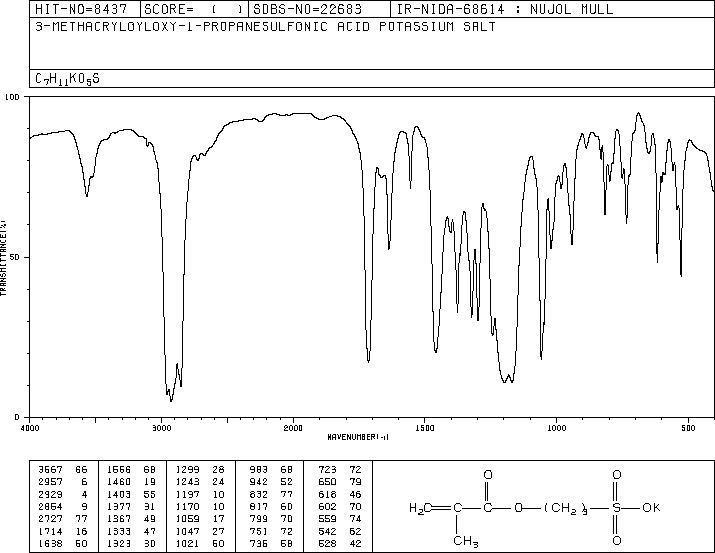This screenshot has width=715, height=553.
Task: Select the 2929 peak table entry
Action: point(63,494)
